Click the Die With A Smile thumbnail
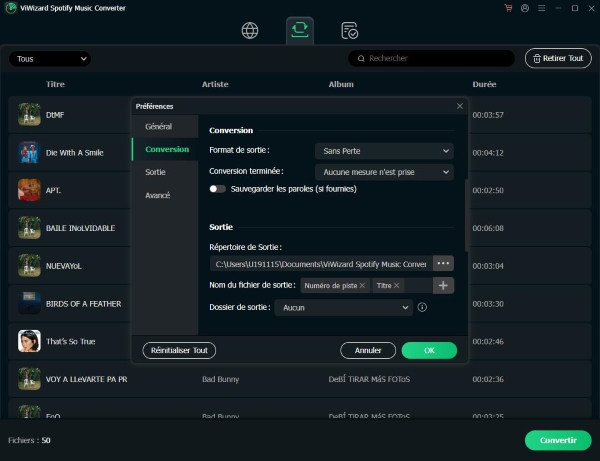Viewport: 600px width, 461px height. (x=29, y=152)
